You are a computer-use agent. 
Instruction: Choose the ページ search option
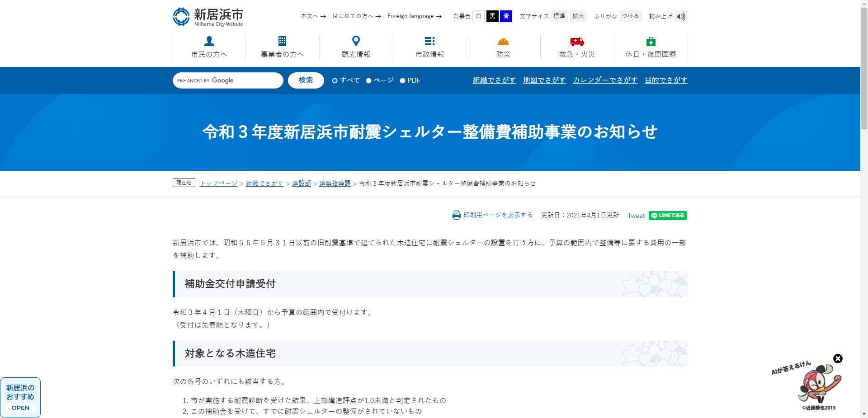369,80
